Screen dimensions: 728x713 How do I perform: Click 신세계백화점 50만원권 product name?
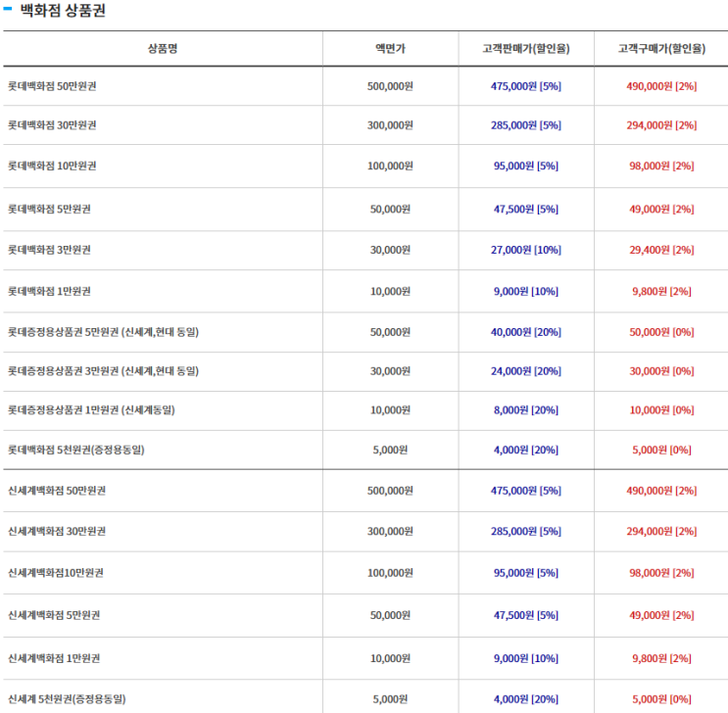pos(57,491)
